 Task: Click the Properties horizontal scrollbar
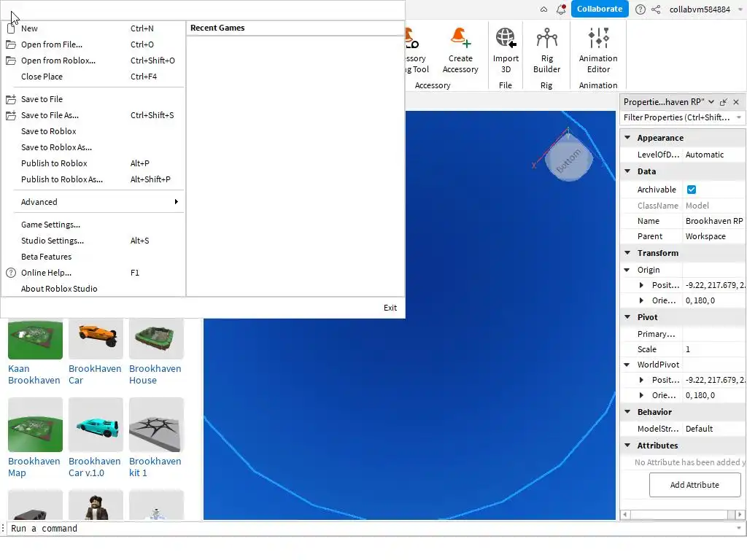(x=682, y=514)
